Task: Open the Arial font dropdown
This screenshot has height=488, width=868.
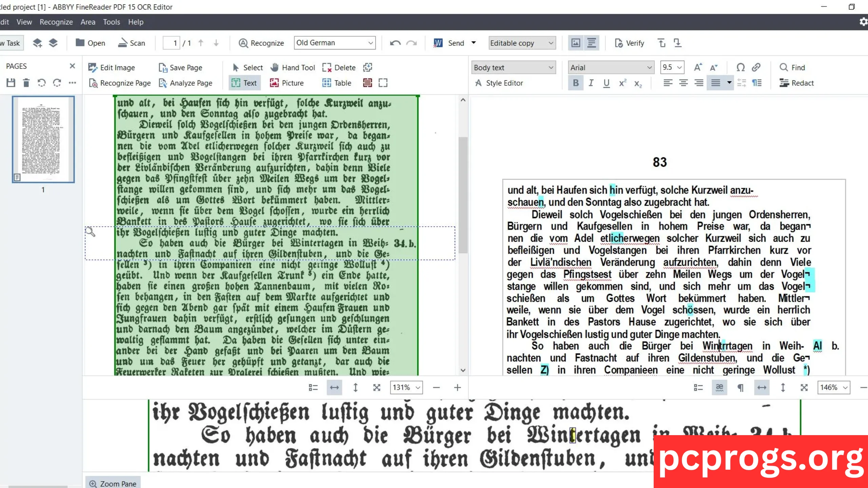Action: coord(611,67)
